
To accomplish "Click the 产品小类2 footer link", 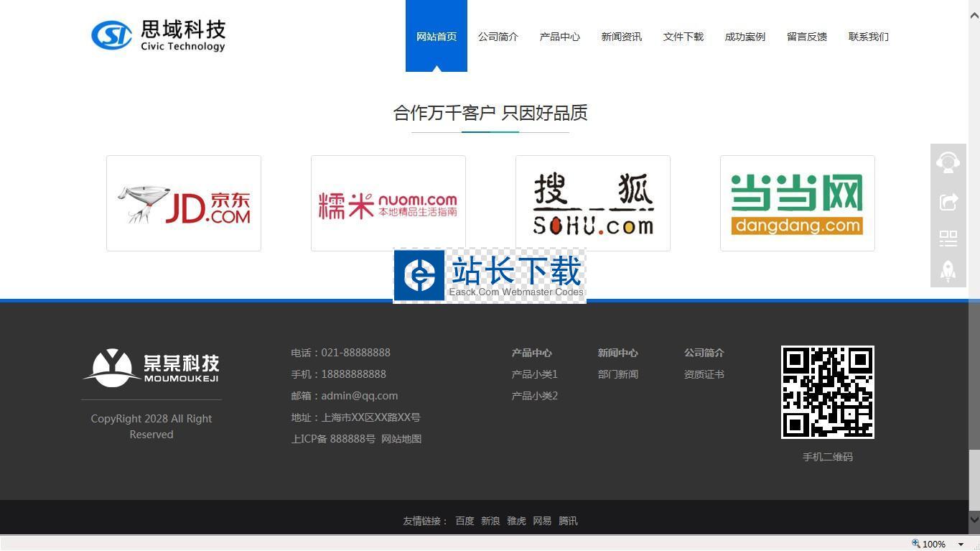I will pyautogui.click(x=535, y=396).
